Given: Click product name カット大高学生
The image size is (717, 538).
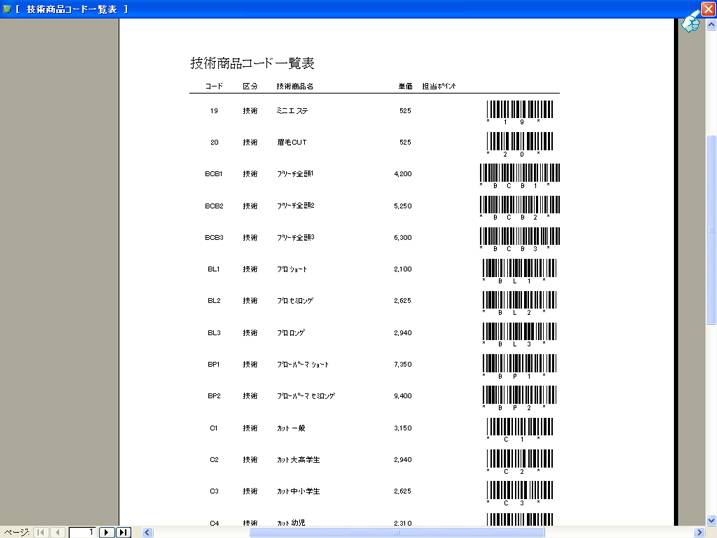Looking at the screenshot, I should tap(298, 459).
